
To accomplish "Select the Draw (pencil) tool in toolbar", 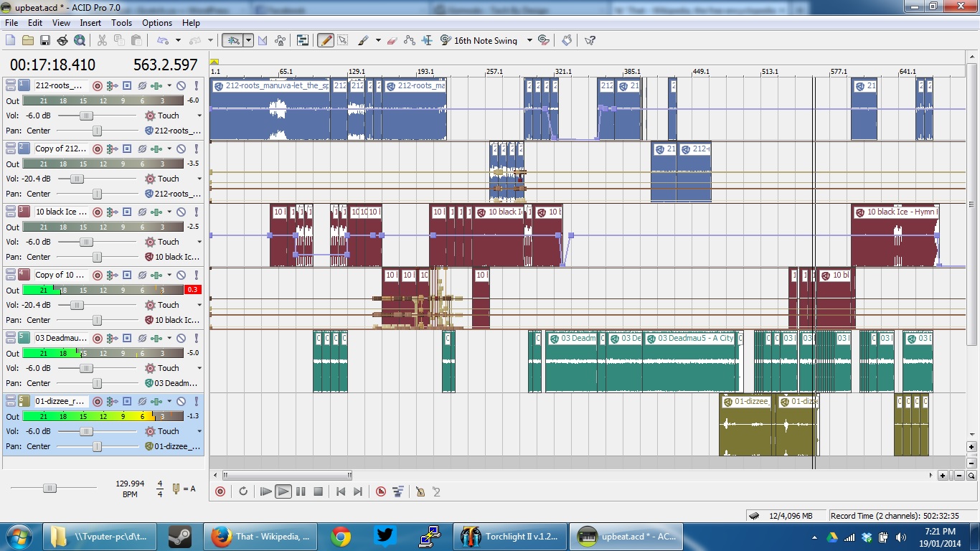I will point(326,41).
